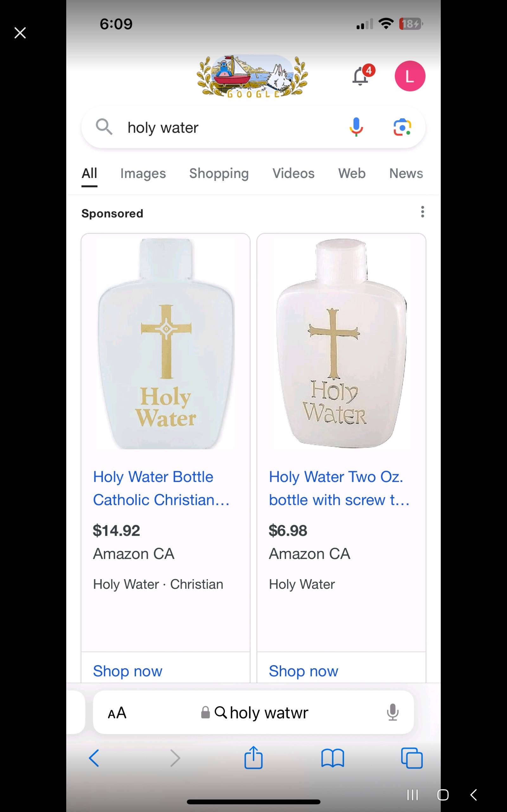Close the screenshot viewer with X

coord(20,33)
